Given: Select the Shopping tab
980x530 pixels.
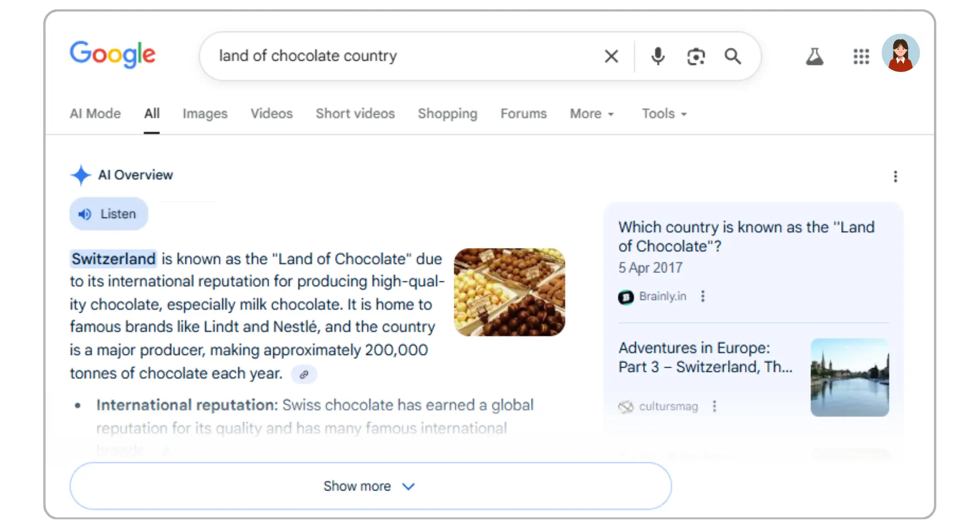Looking at the screenshot, I should point(447,113).
